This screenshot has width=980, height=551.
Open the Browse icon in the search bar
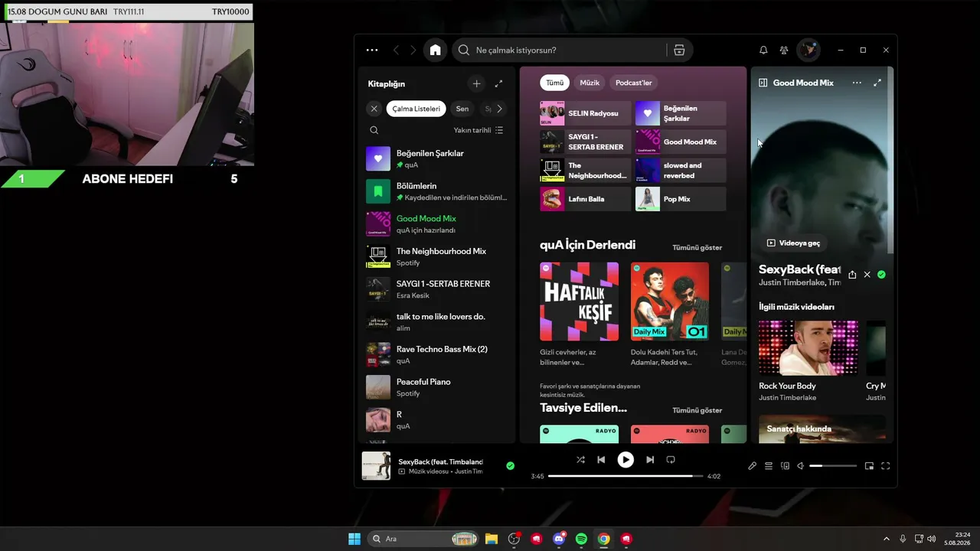tap(679, 51)
